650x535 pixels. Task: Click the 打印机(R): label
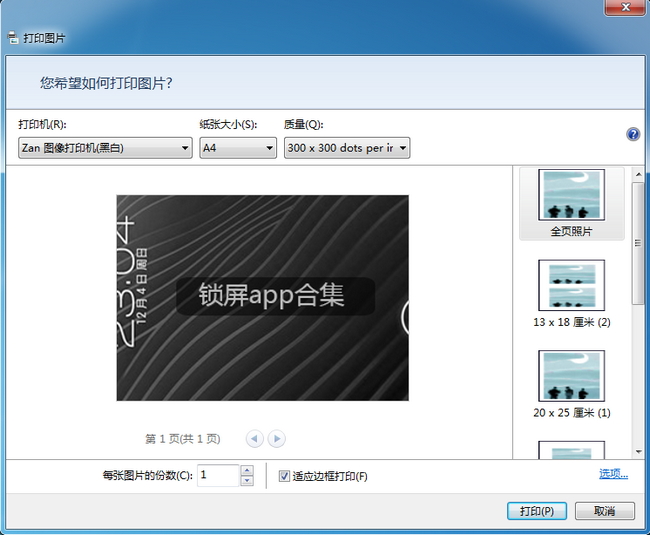(x=42, y=124)
